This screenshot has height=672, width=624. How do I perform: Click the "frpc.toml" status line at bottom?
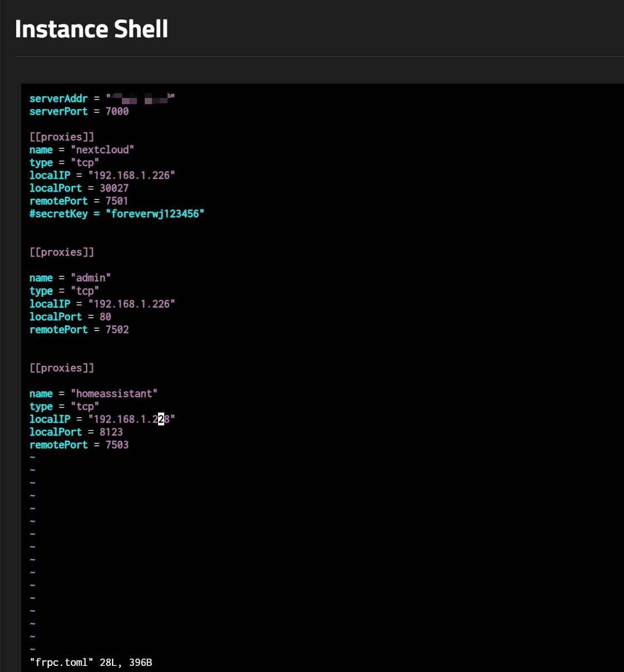91,663
